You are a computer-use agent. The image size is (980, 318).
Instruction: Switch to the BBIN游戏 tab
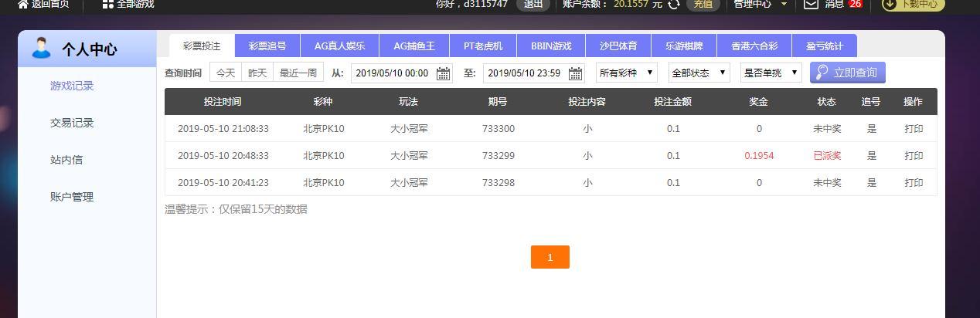point(552,46)
